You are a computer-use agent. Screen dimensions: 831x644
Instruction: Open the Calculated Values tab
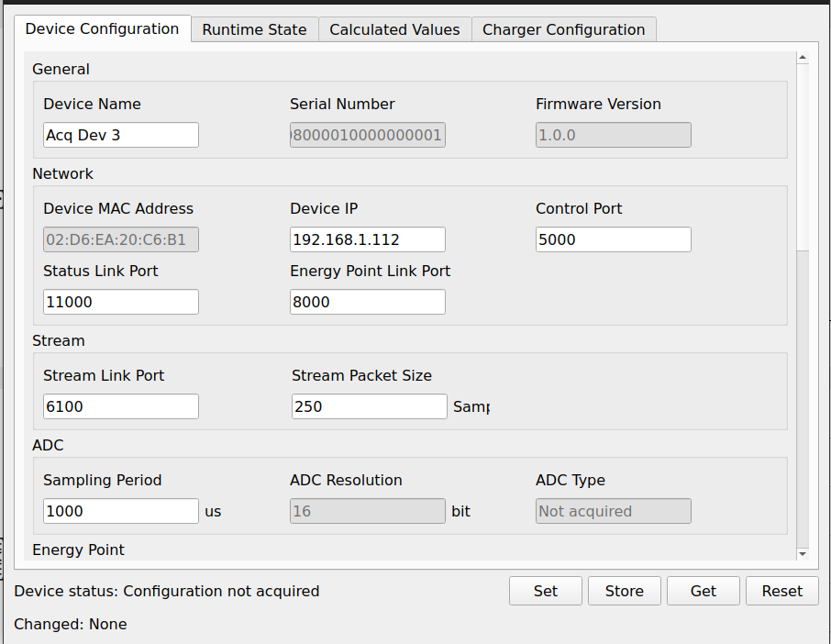[x=394, y=29]
